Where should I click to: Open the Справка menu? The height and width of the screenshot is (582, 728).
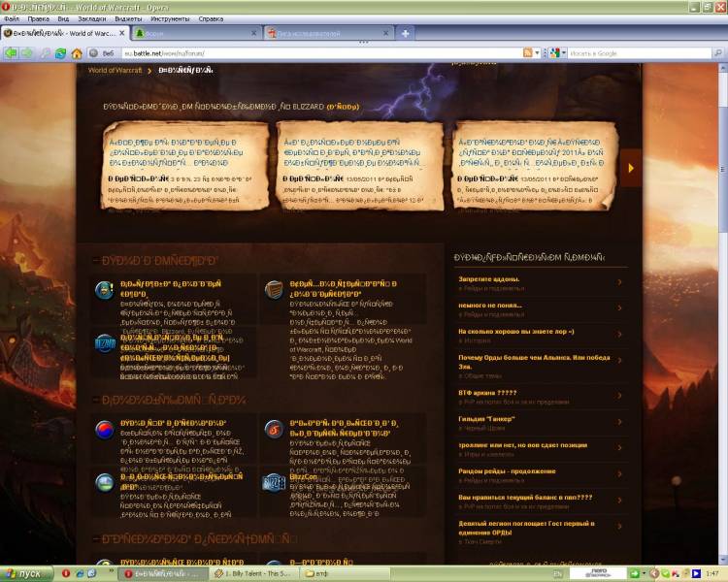click(x=211, y=19)
